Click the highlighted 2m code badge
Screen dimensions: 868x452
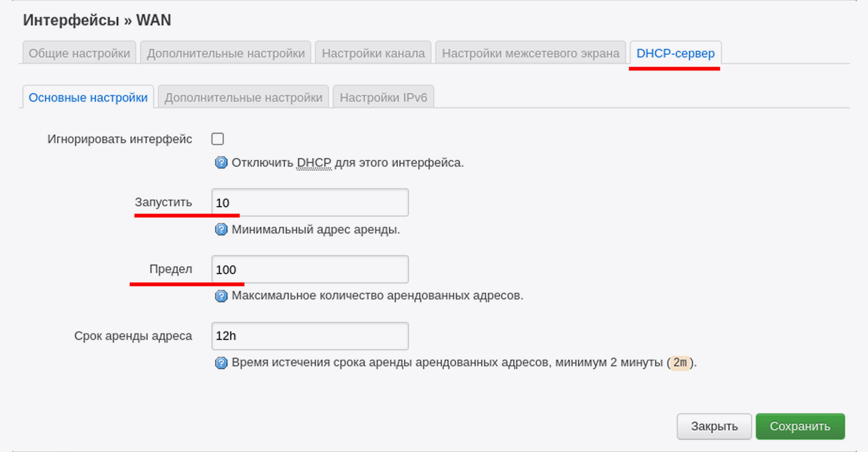[x=679, y=363]
